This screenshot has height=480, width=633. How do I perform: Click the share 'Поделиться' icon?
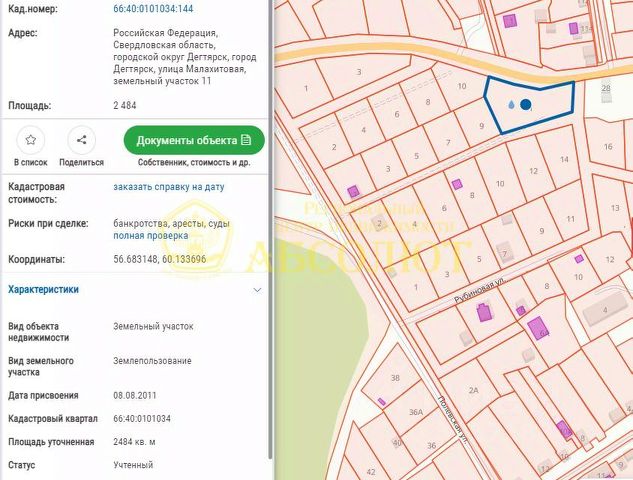(x=82, y=140)
